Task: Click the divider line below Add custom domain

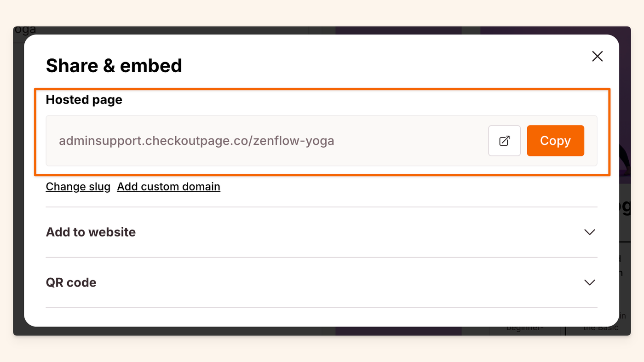Action: pyautogui.click(x=322, y=207)
